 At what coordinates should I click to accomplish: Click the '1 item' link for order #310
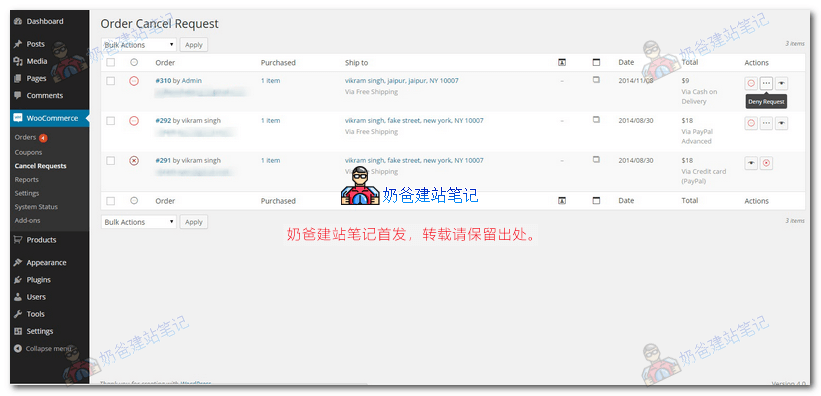(x=271, y=81)
